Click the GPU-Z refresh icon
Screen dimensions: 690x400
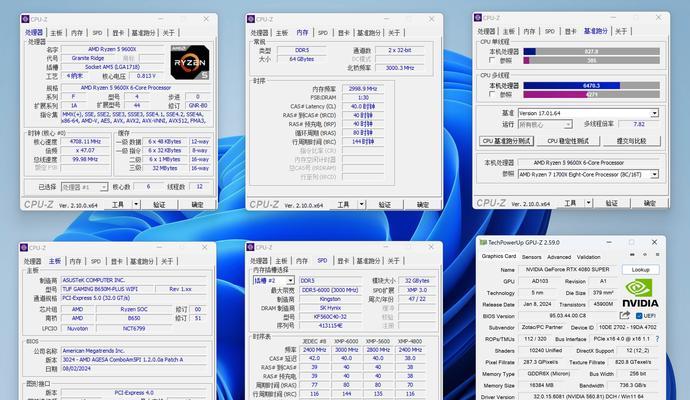click(x=645, y=255)
